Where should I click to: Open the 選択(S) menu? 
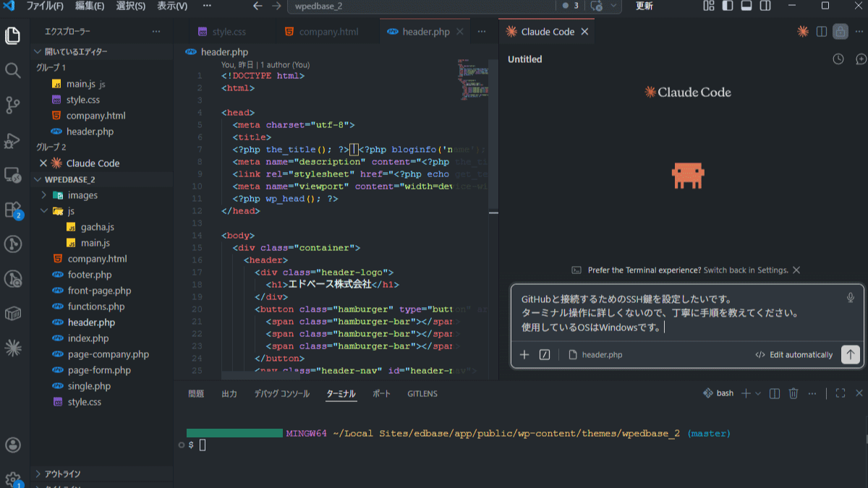click(131, 6)
